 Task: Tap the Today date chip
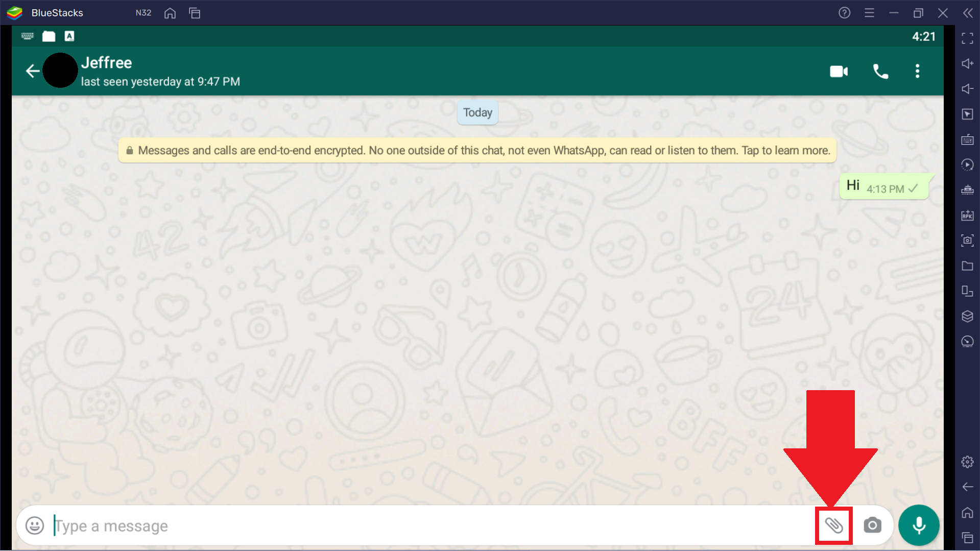coord(477,112)
